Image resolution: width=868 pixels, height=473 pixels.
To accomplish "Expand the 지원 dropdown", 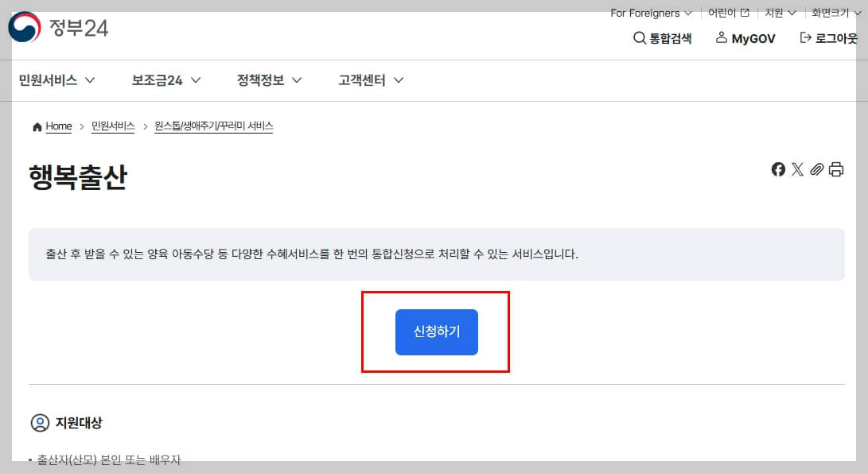I will click(776, 13).
